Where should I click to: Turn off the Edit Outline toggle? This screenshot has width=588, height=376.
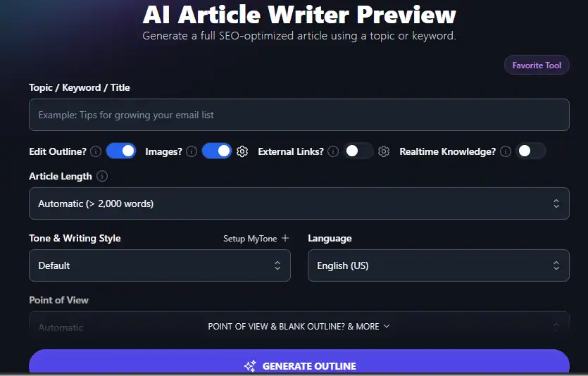(121, 151)
